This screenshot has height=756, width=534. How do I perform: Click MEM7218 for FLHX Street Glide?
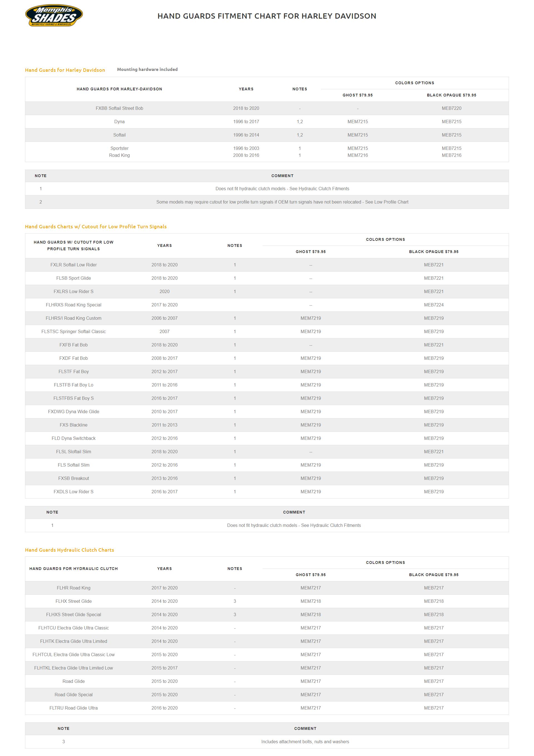[310, 601]
